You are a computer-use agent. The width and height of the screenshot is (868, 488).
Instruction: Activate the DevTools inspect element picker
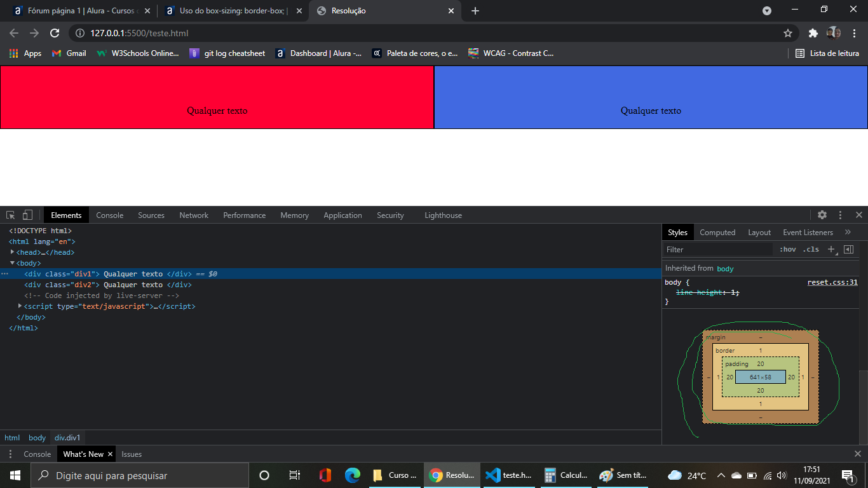11,215
